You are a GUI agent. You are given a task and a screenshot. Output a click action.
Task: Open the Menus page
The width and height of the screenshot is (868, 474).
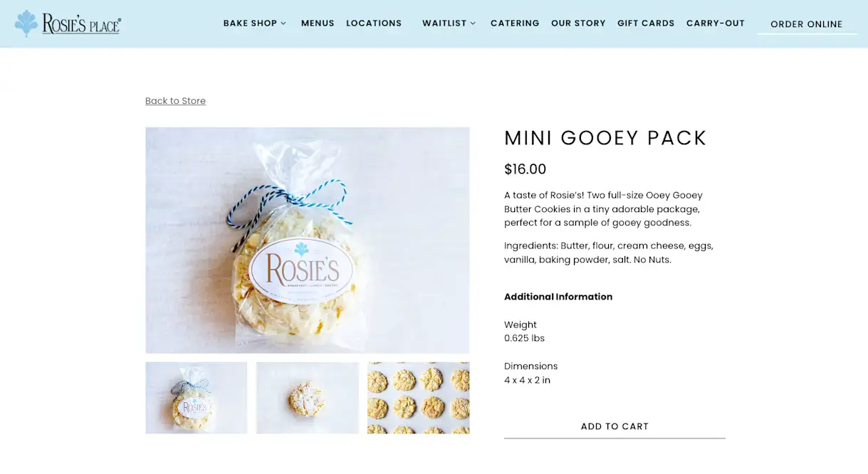coord(318,23)
